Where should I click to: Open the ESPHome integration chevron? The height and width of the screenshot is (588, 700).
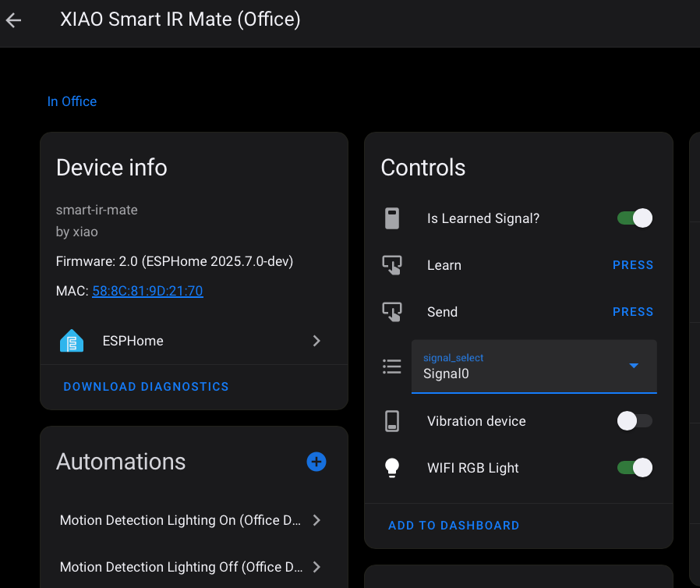coord(316,341)
